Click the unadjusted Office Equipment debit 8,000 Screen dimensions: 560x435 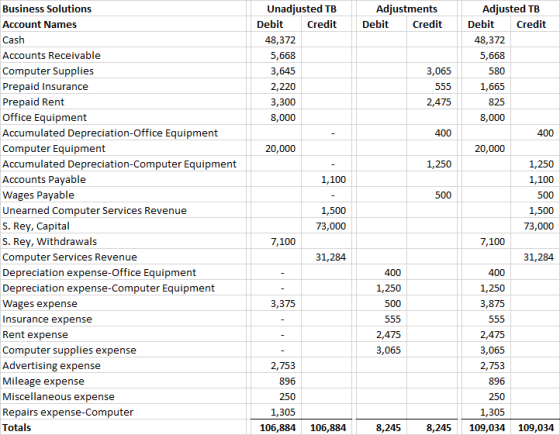pos(283,118)
